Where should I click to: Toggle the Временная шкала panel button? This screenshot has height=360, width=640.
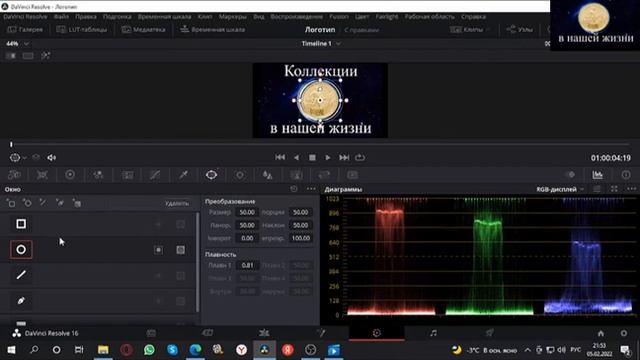coord(213,29)
